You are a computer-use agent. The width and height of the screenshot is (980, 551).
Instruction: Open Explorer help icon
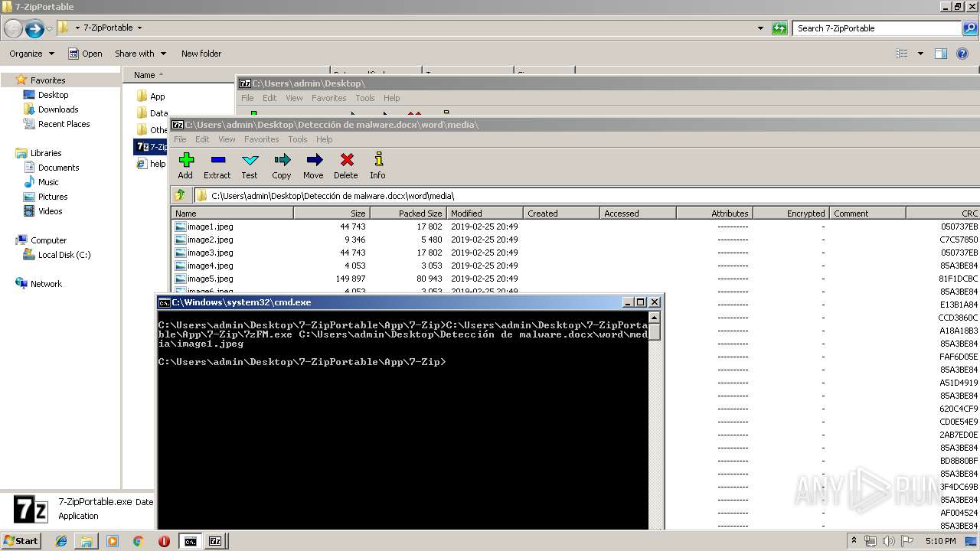pos(962,54)
